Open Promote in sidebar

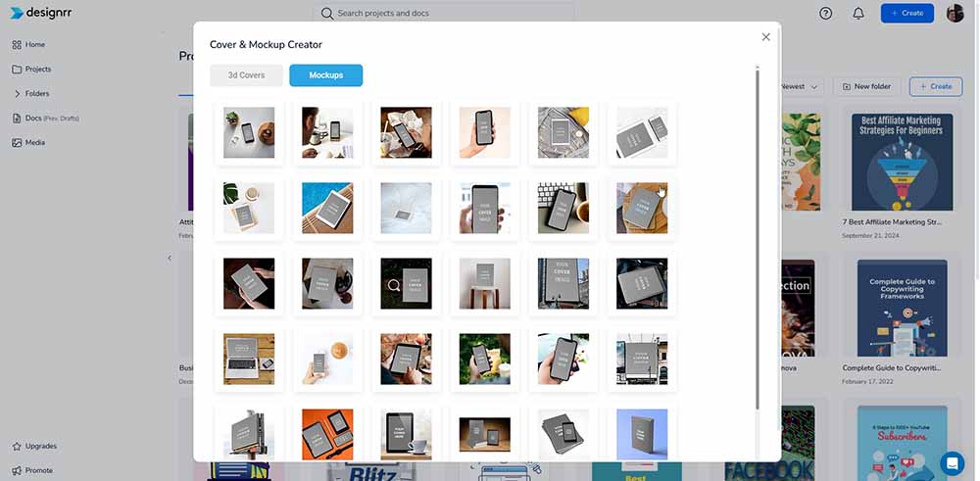click(x=32, y=470)
